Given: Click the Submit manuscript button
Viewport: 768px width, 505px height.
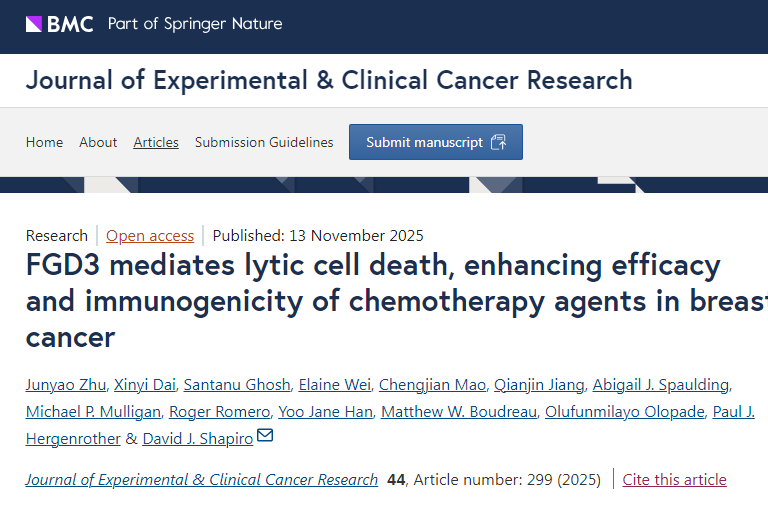Looking at the screenshot, I should 435,142.
